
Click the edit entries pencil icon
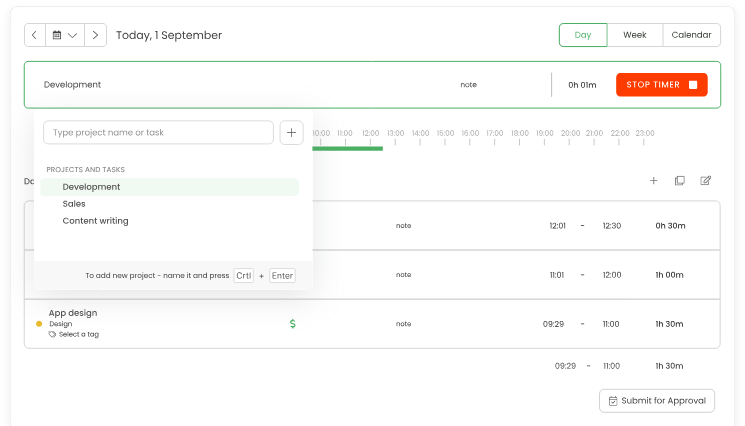pos(706,181)
